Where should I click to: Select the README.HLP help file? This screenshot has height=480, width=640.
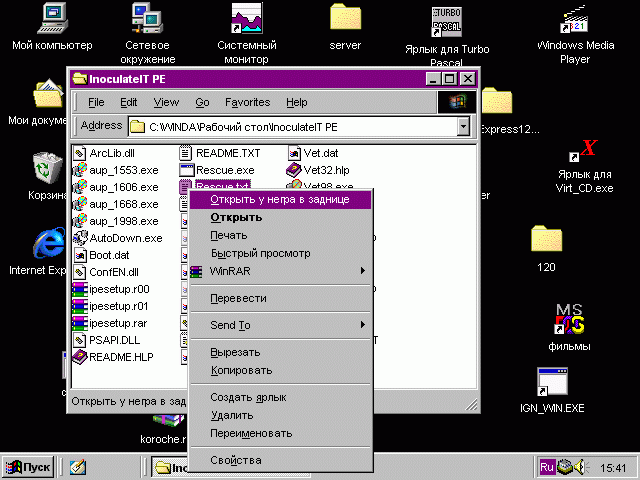click(113, 357)
